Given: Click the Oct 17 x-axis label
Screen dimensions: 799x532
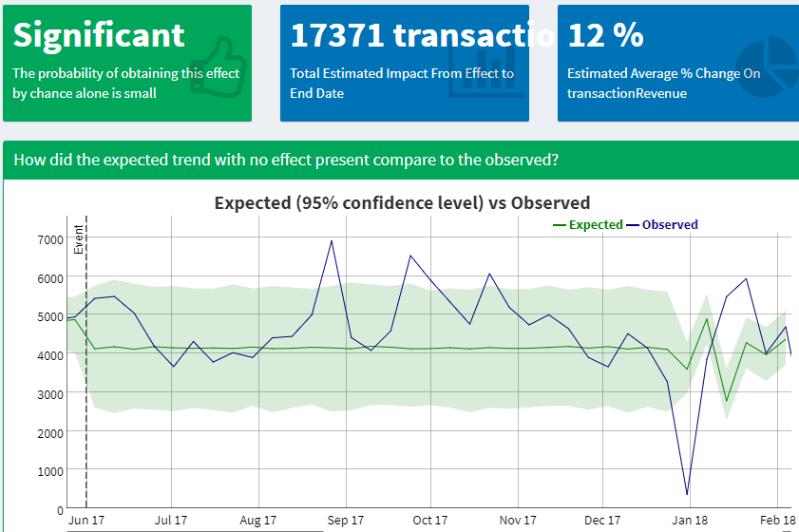Looking at the screenshot, I should pos(430,520).
